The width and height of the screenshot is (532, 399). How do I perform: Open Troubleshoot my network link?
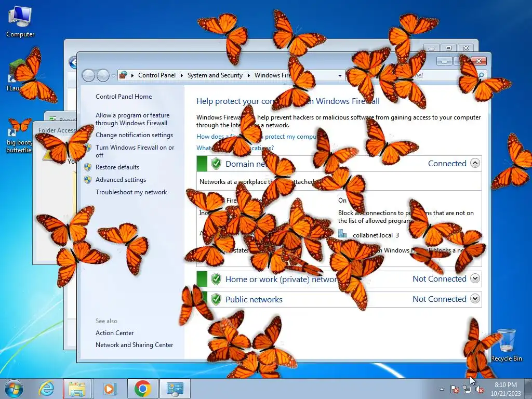pos(131,192)
